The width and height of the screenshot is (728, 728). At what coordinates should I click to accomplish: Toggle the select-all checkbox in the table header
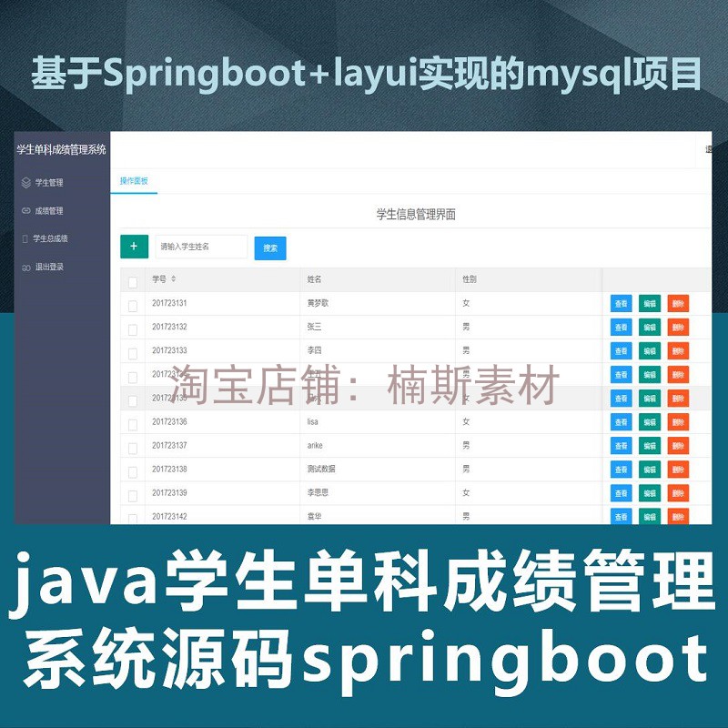(x=133, y=282)
